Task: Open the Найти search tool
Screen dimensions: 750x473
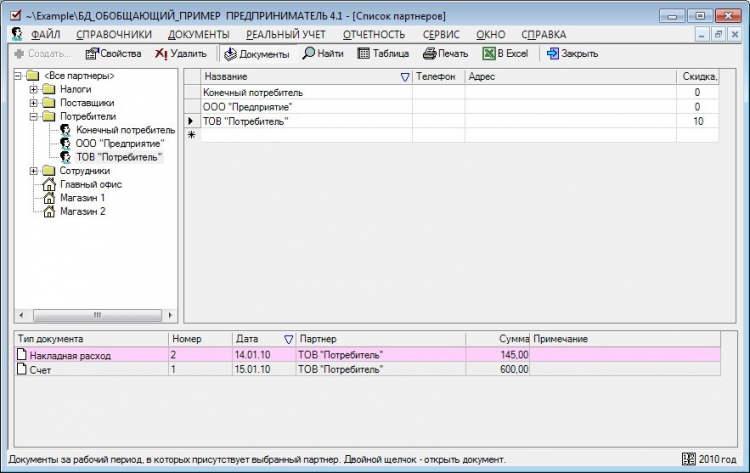Action: [323, 54]
